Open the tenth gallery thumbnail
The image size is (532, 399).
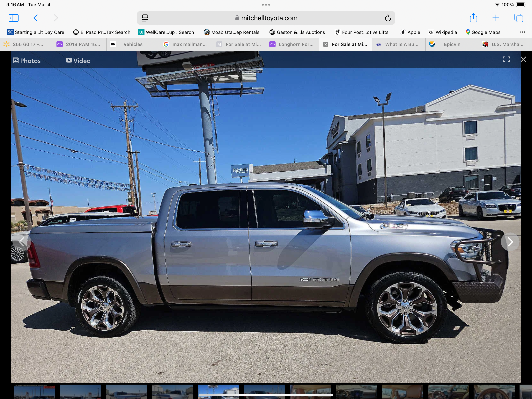click(448, 392)
